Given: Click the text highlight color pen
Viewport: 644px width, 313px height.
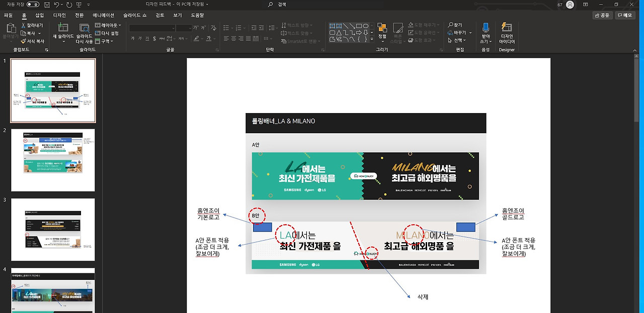Looking at the screenshot, I should tap(195, 39).
